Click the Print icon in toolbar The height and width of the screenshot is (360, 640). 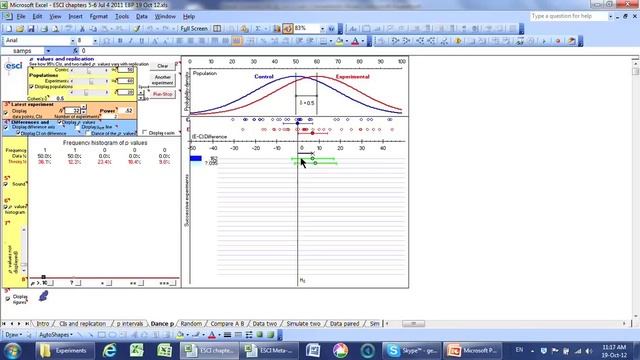(44, 29)
